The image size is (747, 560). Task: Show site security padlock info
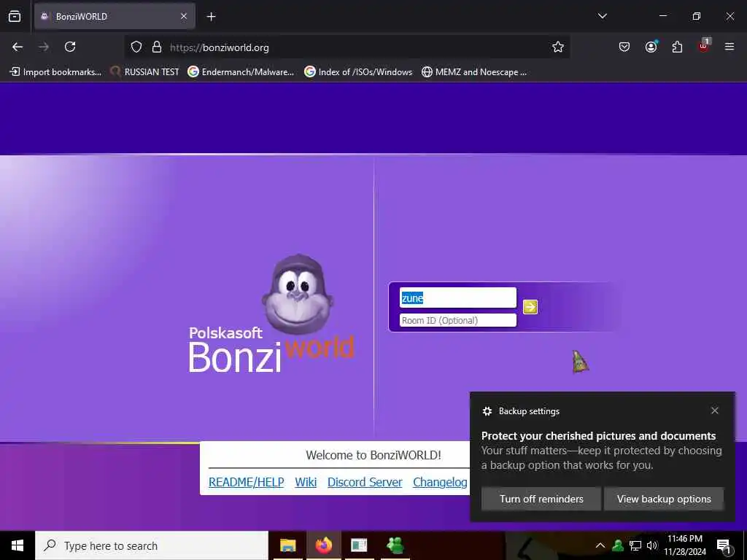pos(157,47)
